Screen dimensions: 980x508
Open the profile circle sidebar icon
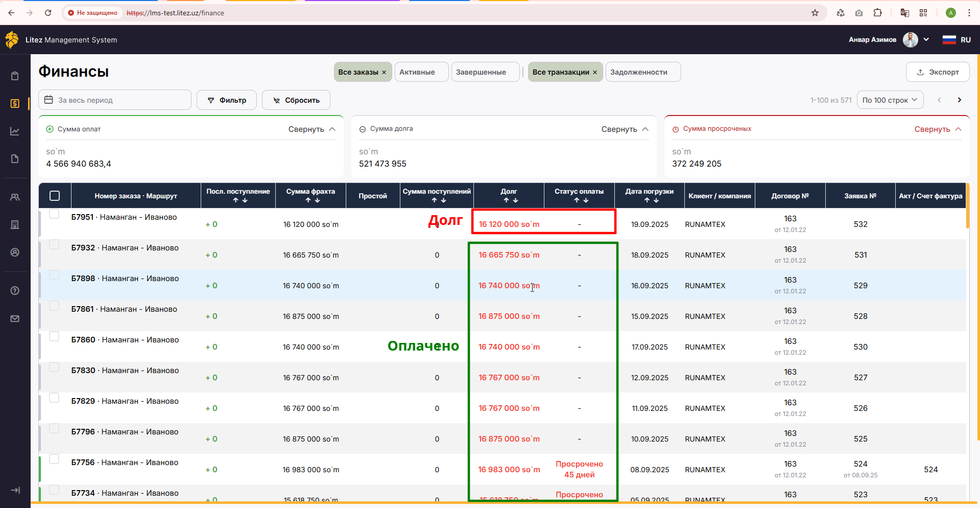(x=15, y=252)
